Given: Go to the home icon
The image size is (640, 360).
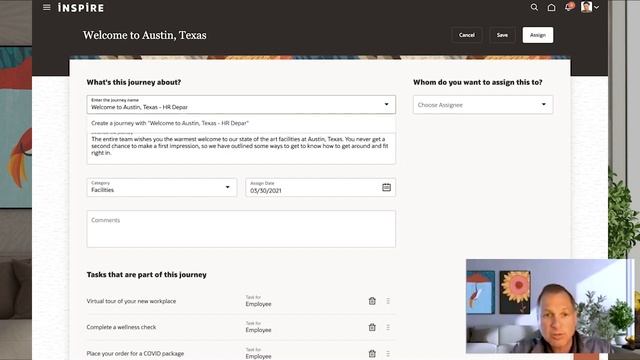Looking at the screenshot, I should click(551, 7).
